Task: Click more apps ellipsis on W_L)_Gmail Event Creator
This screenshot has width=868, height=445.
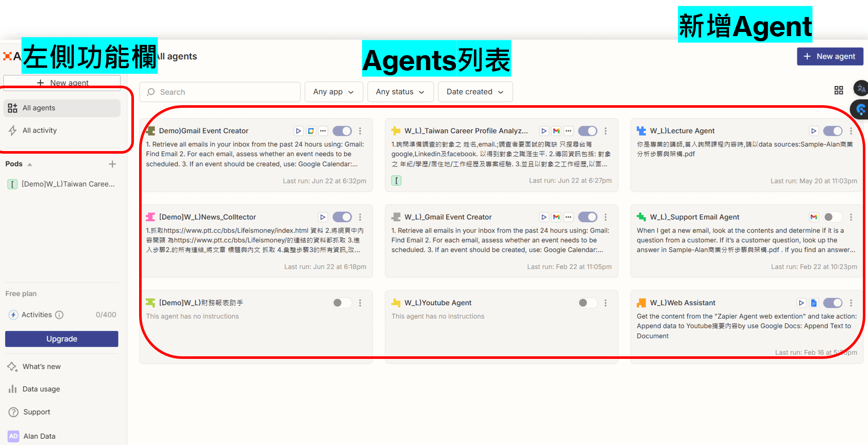Action: coord(569,217)
